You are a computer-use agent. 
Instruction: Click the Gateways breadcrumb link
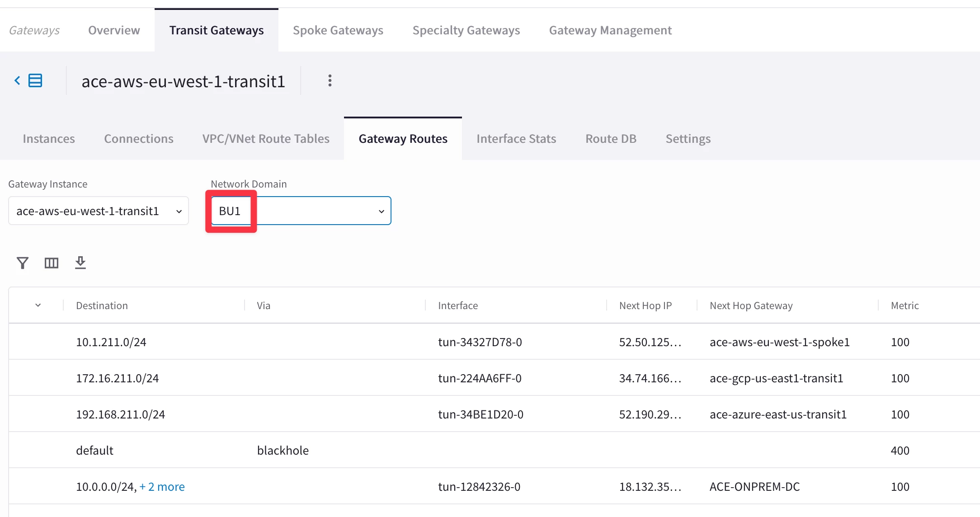tap(34, 30)
